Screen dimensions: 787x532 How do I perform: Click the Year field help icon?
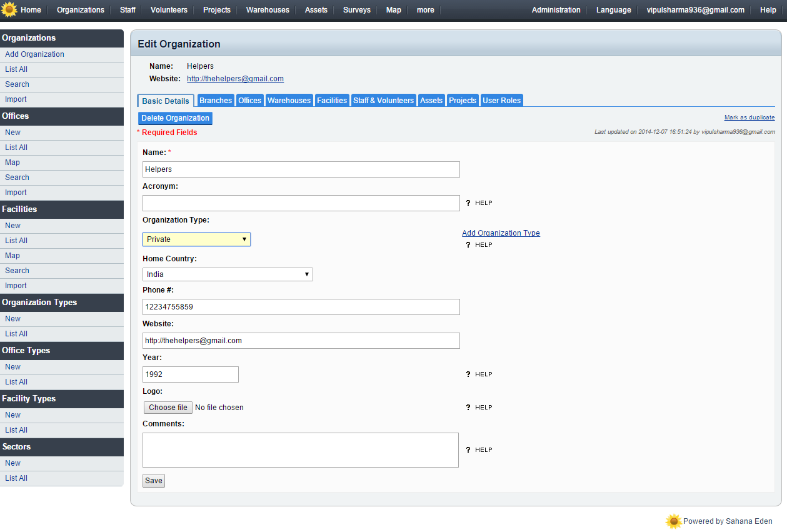468,374
